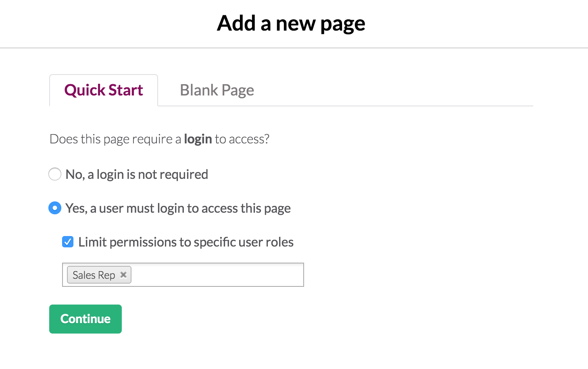588x369 pixels.
Task: Click the 'Add a new page' heading
Action: pos(291,23)
